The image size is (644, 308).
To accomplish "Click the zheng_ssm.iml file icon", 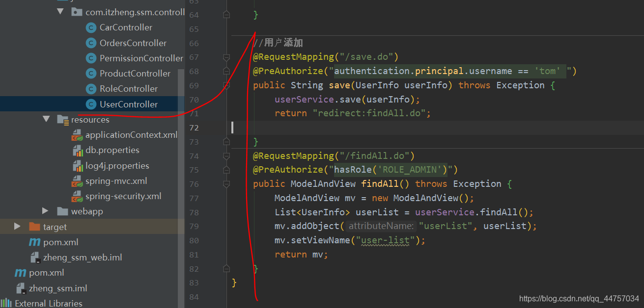I will pos(20,288).
